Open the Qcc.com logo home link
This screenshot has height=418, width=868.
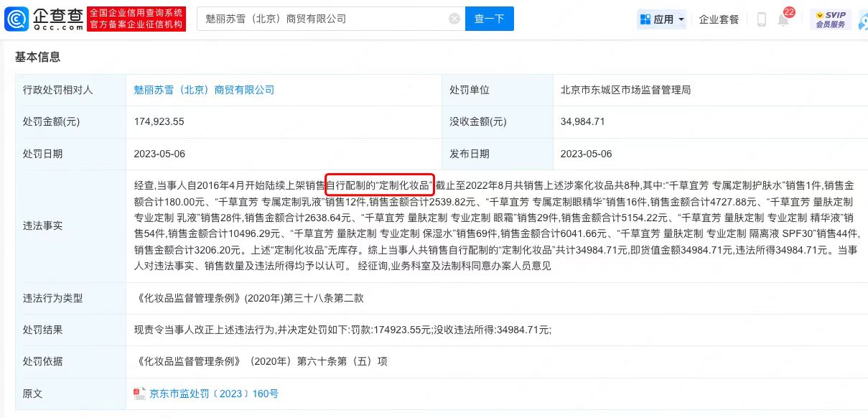[44, 19]
